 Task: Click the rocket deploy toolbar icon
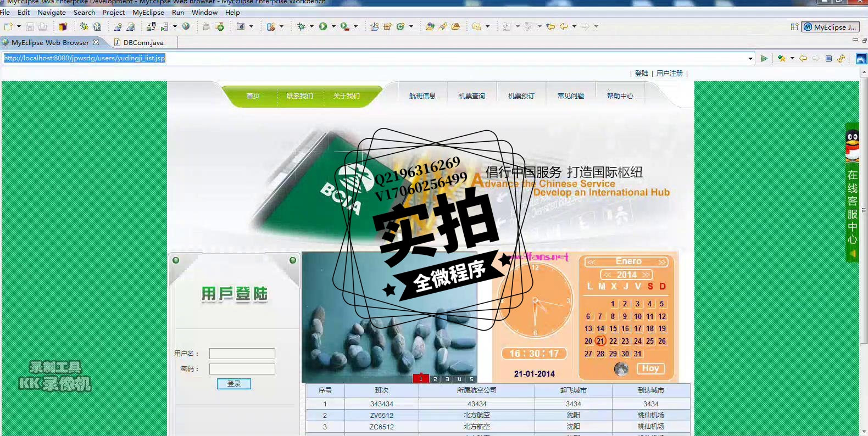pos(443,26)
